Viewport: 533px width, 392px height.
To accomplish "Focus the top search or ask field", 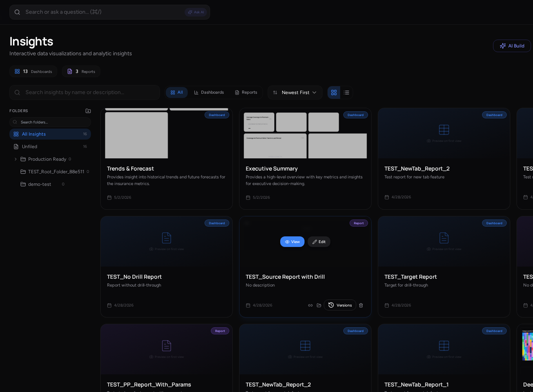I will coord(110,12).
